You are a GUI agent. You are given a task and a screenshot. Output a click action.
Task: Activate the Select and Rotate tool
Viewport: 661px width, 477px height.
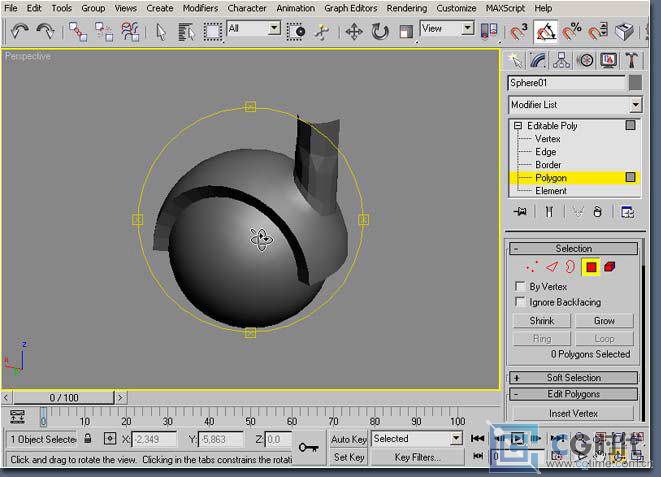(379, 32)
